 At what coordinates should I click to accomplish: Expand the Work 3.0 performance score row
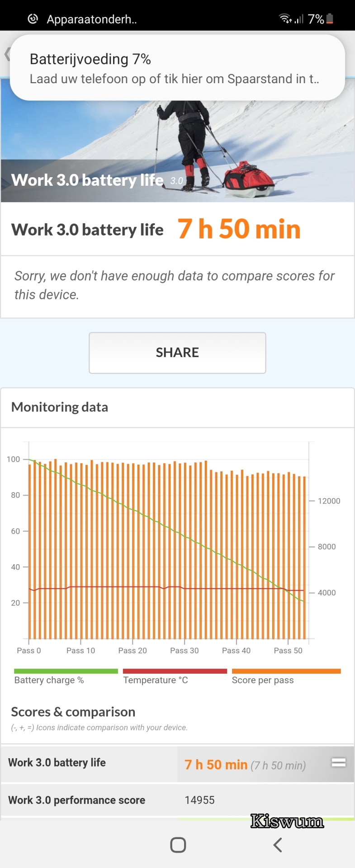point(177,800)
